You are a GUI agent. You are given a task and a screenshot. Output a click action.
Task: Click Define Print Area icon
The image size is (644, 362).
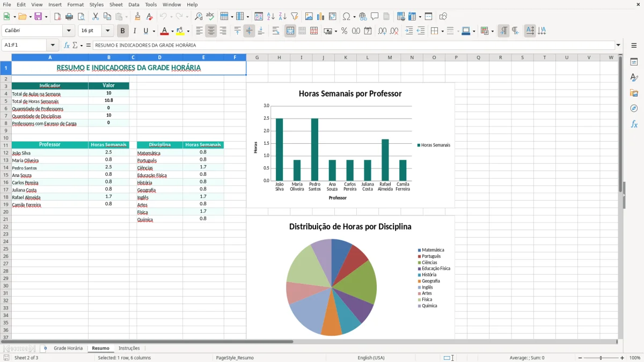coord(401,17)
